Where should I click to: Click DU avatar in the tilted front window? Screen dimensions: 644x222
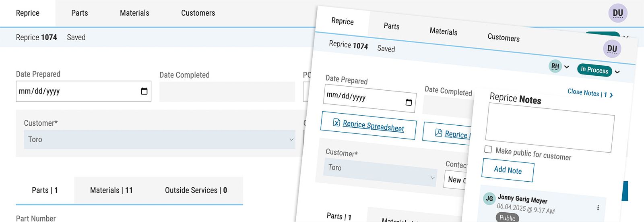(x=612, y=49)
